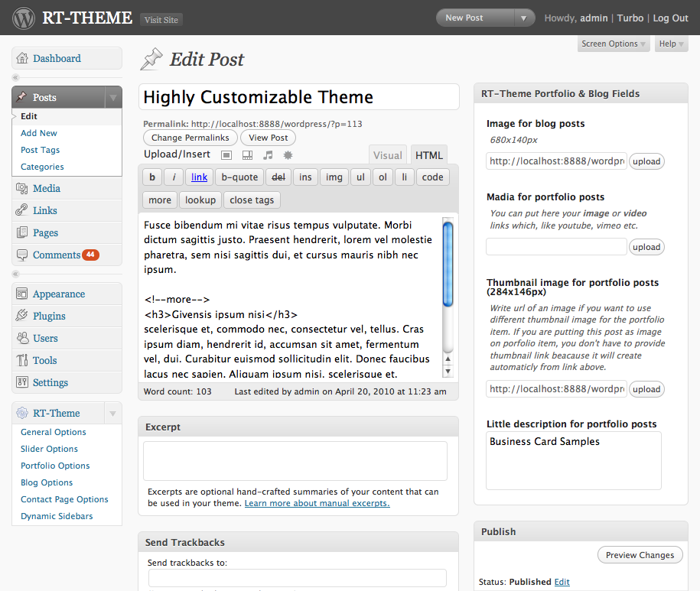The width and height of the screenshot is (700, 591).
Task: Insert a b-quote tag
Action: pyautogui.click(x=239, y=177)
